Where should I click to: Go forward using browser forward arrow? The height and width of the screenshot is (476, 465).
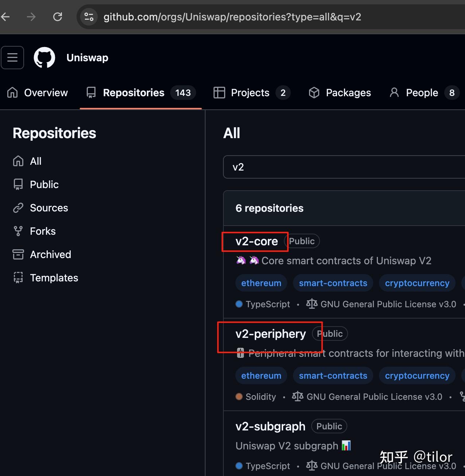(31, 17)
